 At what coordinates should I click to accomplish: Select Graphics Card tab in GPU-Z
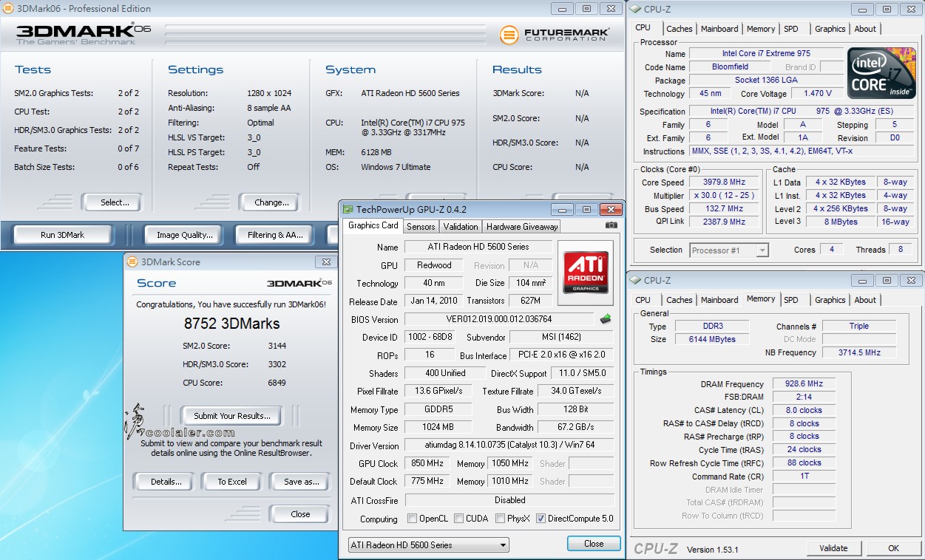click(x=373, y=225)
